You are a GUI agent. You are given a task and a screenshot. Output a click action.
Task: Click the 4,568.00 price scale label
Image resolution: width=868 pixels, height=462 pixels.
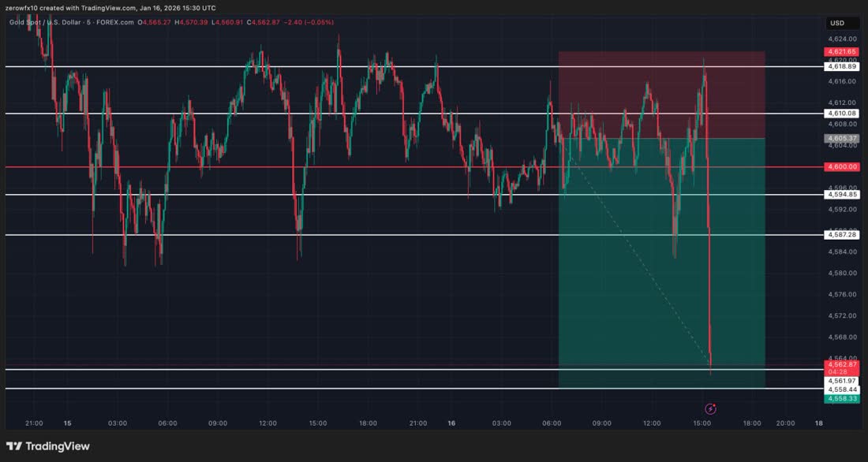coord(841,337)
